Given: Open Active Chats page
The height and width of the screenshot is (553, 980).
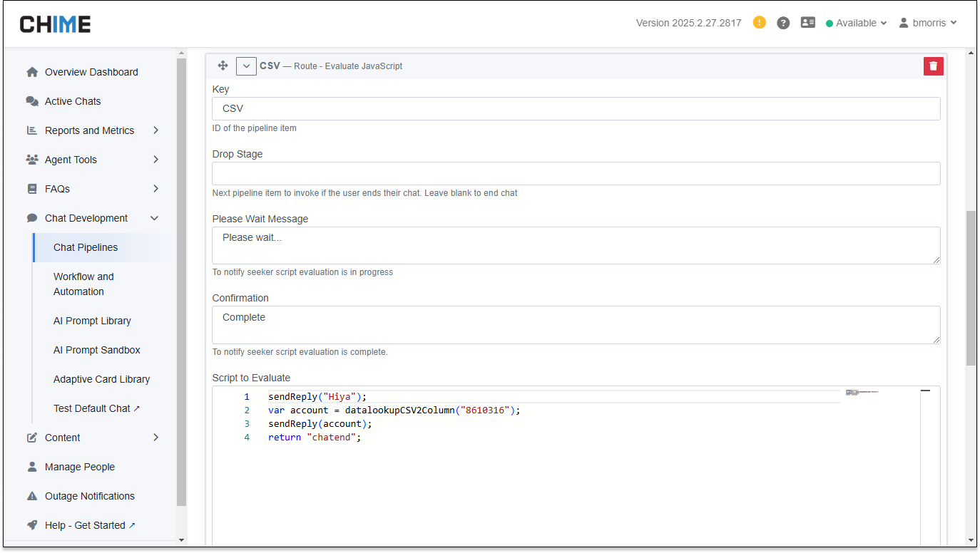Looking at the screenshot, I should click(73, 101).
